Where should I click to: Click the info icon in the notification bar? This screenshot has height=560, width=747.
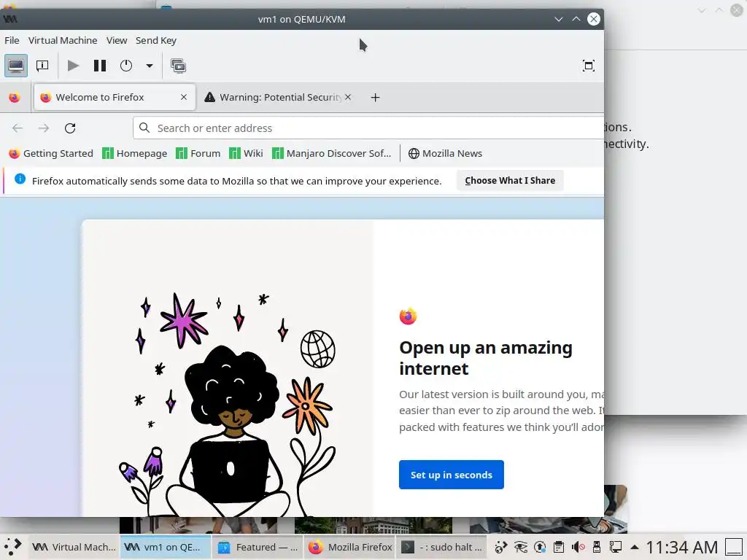20,179
